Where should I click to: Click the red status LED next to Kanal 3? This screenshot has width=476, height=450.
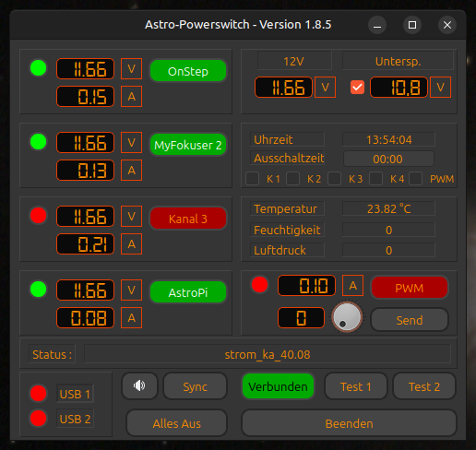[x=39, y=216]
